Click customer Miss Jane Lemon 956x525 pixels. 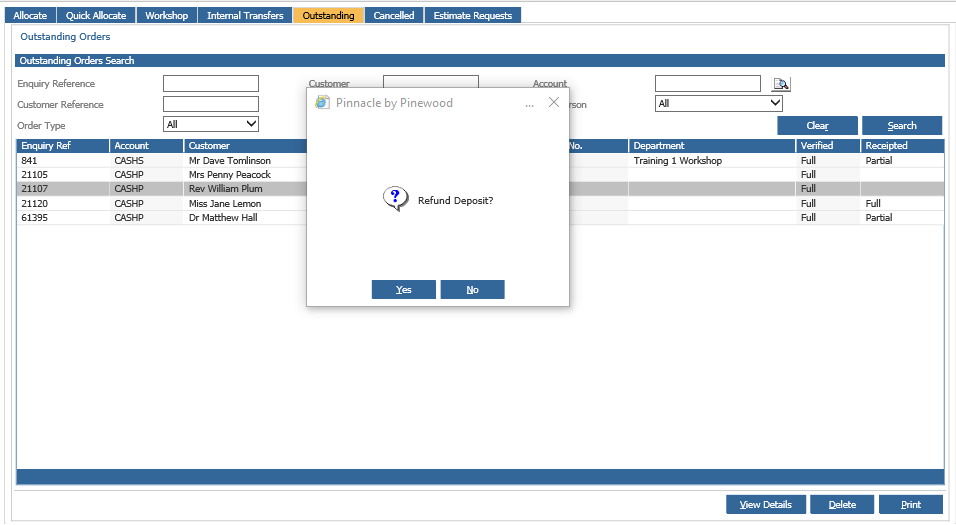pyautogui.click(x=224, y=203)
